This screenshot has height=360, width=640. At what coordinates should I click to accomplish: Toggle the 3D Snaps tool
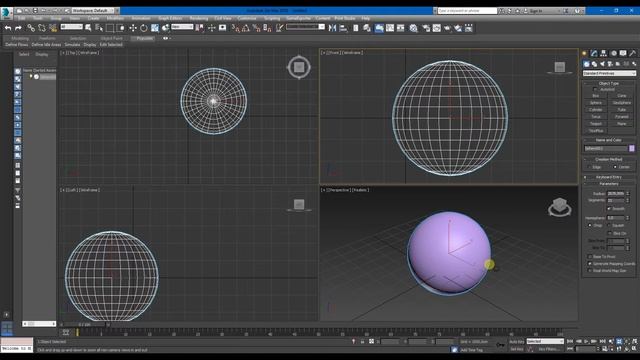[236, 28]
